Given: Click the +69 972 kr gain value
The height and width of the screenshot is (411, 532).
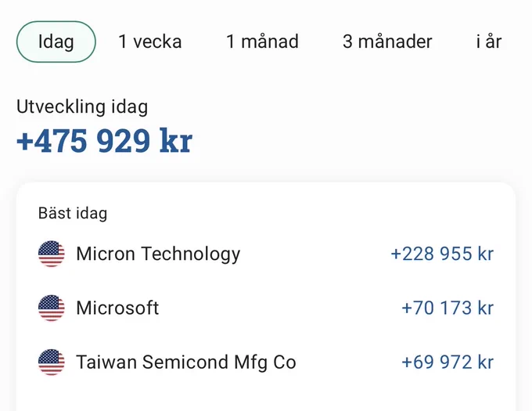Looking at the screenshot, I should click(448, 362).
